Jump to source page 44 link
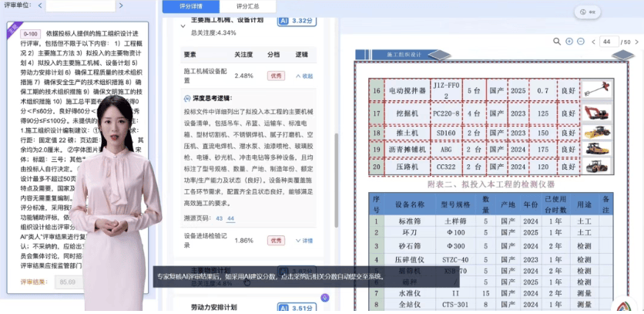This screenshot has width=644, height=314. (x=230, y=218)
